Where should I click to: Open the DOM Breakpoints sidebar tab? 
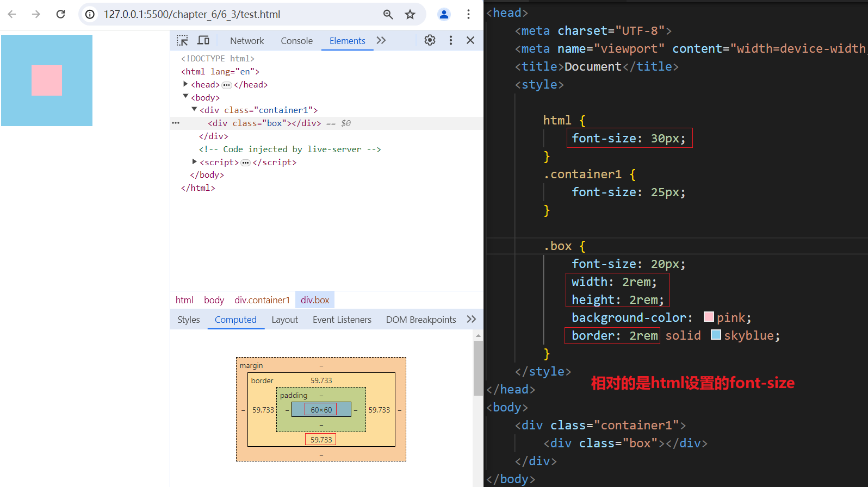421,320
